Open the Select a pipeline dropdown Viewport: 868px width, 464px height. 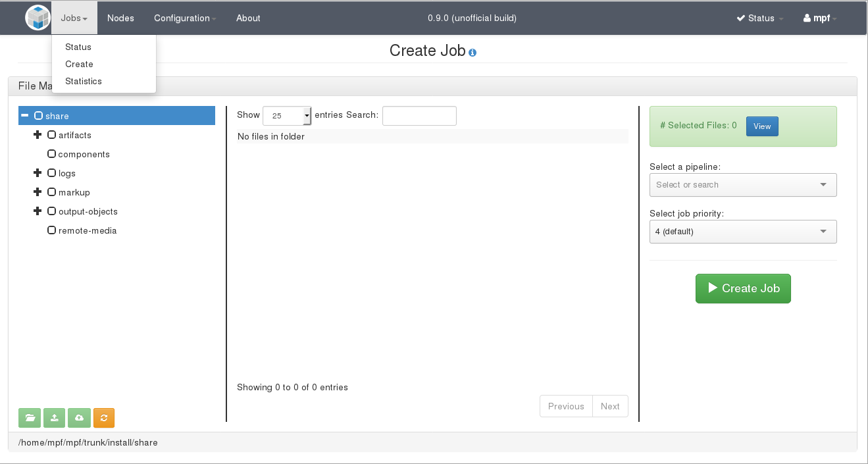click(743, 185)
